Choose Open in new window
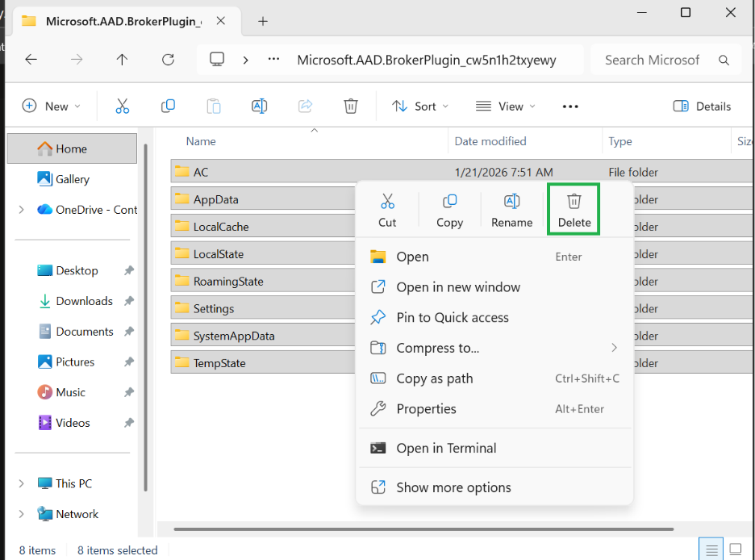 494,287
